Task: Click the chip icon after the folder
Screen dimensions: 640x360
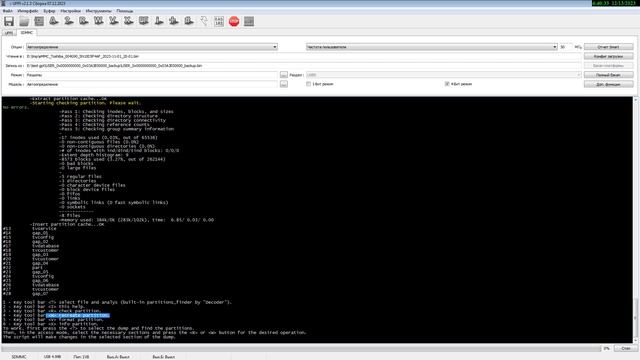Action: point(39,21)
